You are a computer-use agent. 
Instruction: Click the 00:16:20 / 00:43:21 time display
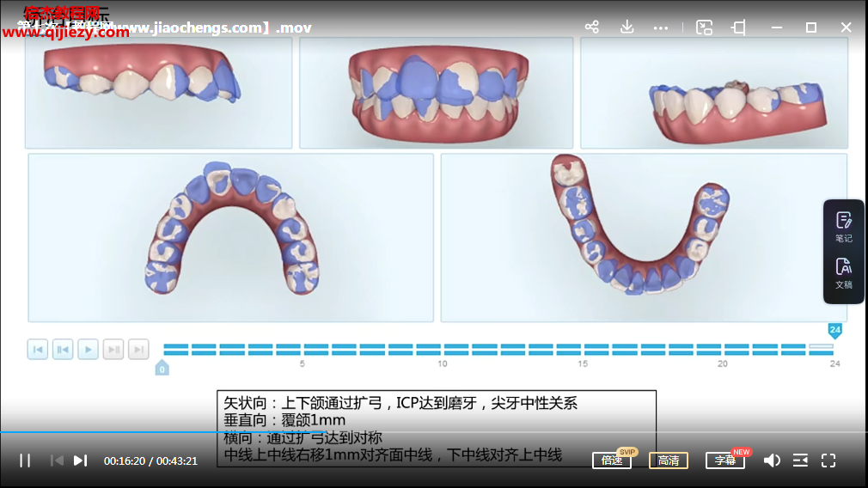150,461
